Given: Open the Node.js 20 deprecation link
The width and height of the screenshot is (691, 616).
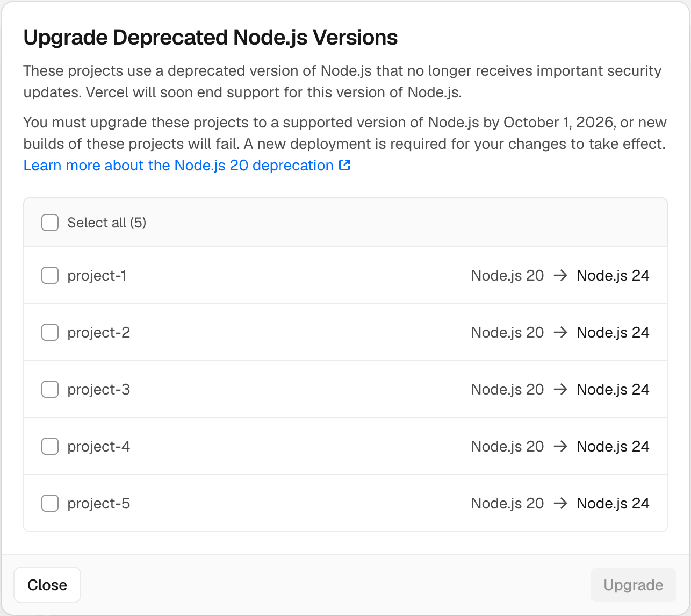Looking at the screenshot, I should [186, 166].
